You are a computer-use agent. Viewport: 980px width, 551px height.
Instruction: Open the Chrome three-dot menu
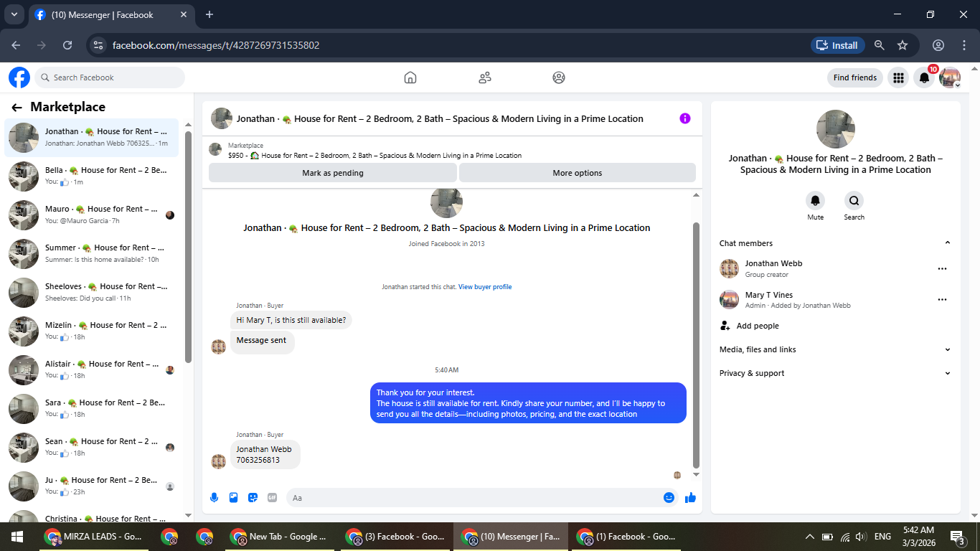point(963,45)
